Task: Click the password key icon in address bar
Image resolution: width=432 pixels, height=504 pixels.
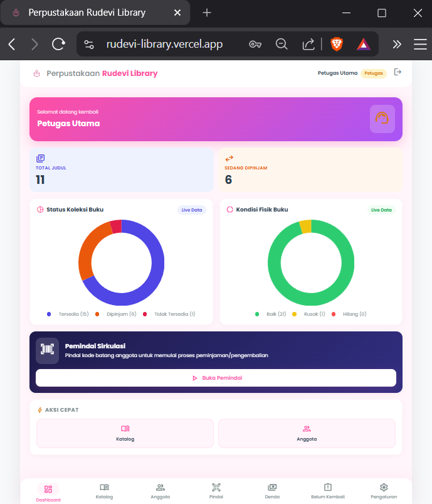Action: pyautogui.click(x=255, y=44)
